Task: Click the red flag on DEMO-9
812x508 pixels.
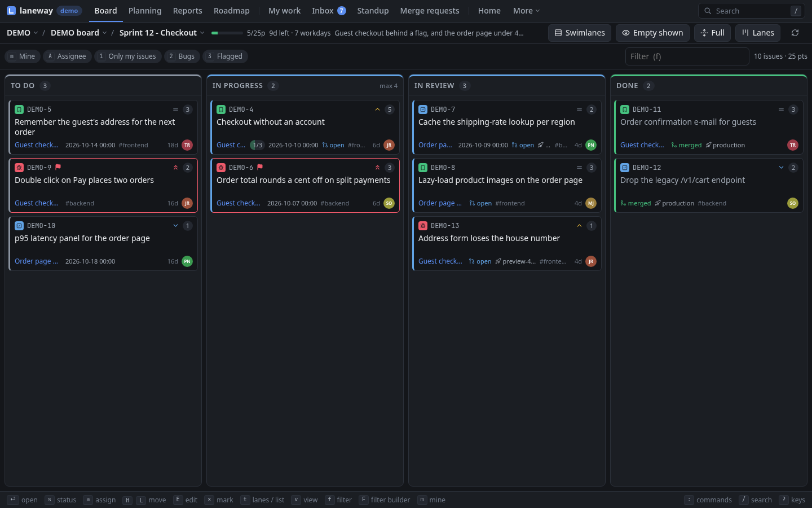Action: [x=58, y=167]
